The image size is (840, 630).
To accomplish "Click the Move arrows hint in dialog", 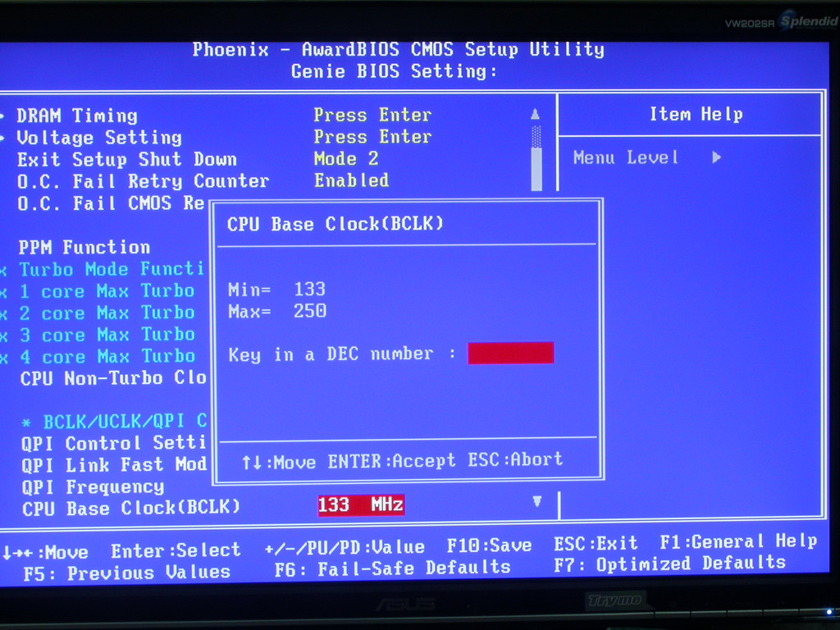I will 279,462.
